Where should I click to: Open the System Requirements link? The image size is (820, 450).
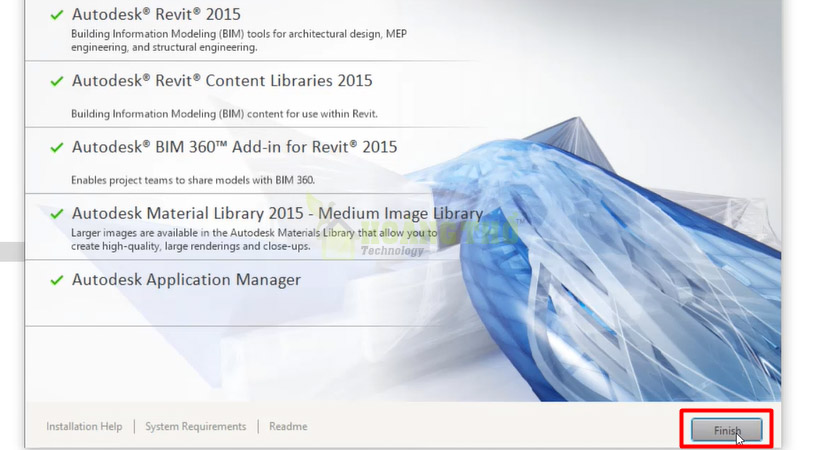point(196,426)
